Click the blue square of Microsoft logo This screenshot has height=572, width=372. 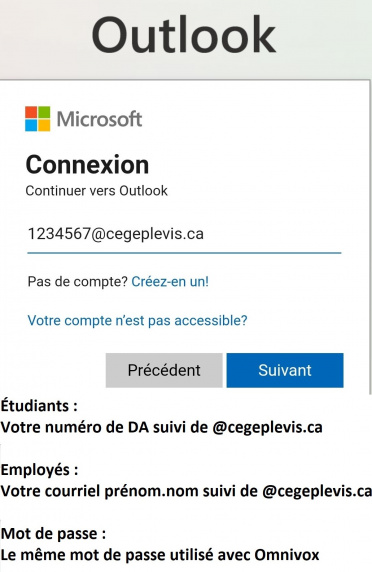pyautogui.click(x=31, y=125)
